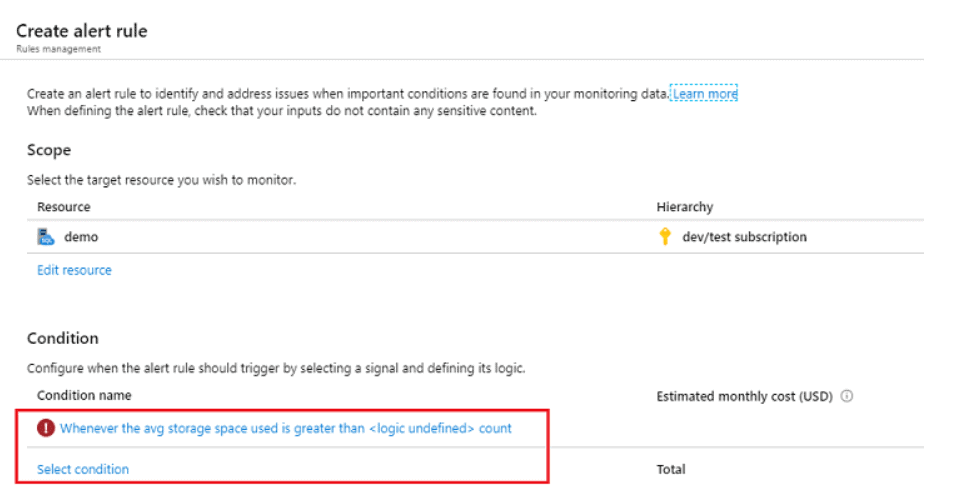
Task: Click the yellow key subscription icon
Action: [665, 237]
